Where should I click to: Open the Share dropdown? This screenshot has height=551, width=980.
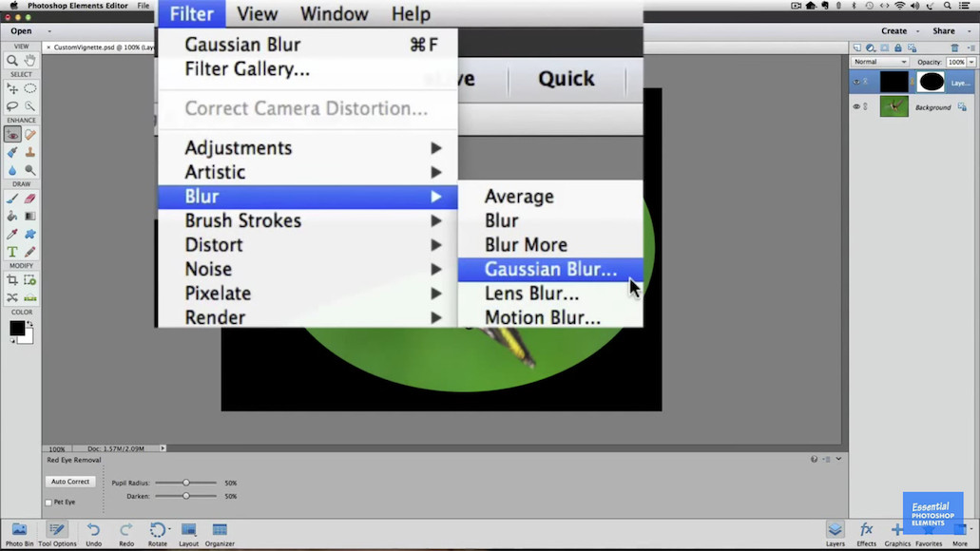[950, 30]
